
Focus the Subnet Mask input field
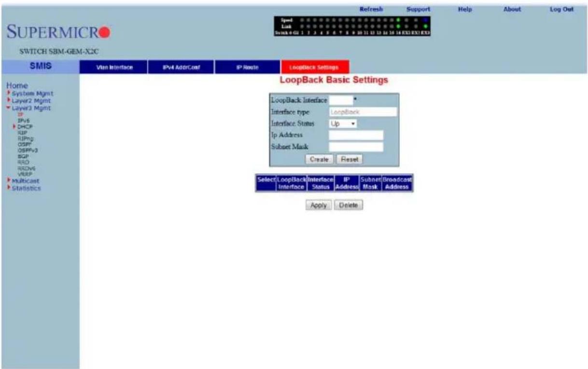click(x=356, y=147)
